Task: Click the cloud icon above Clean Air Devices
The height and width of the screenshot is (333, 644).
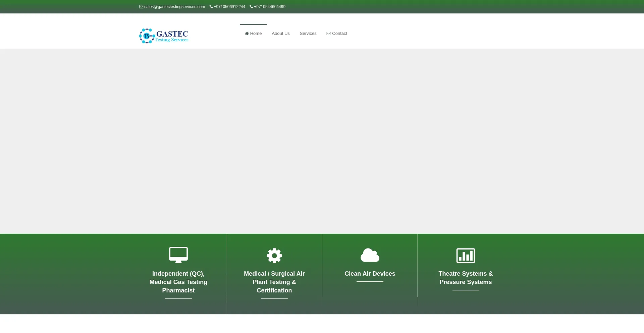Action: [370, 255]
